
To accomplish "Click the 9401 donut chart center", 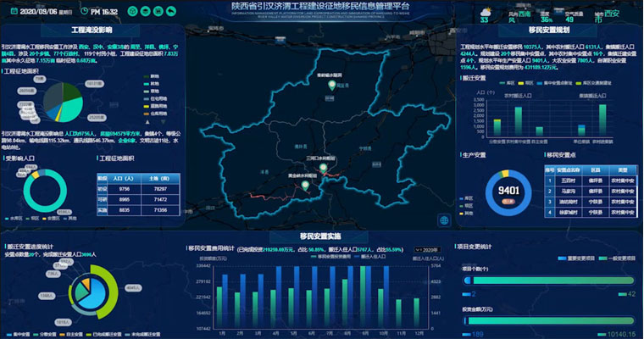I will coord(508,191).
